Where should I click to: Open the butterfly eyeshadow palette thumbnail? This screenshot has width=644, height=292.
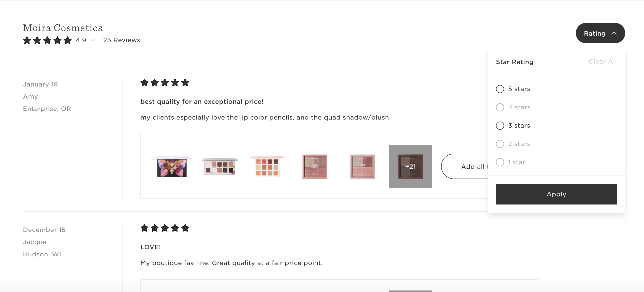[172, 167]
